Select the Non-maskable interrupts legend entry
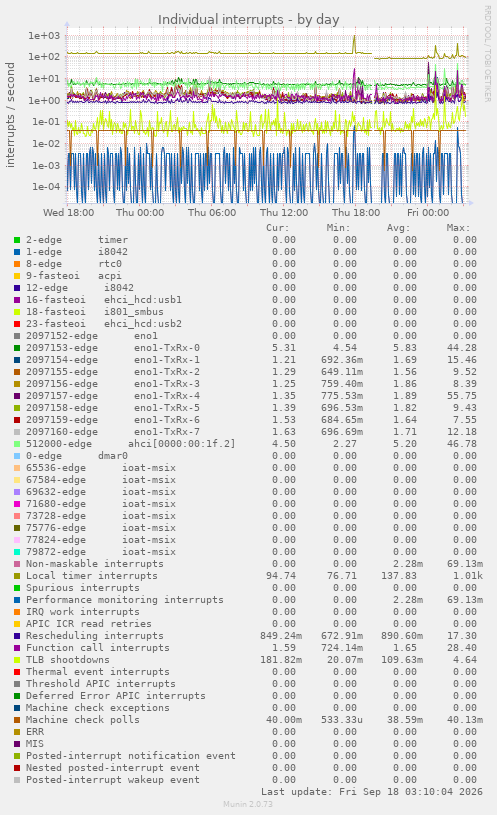This screenshot has height=815, width=497. [95, 564]
